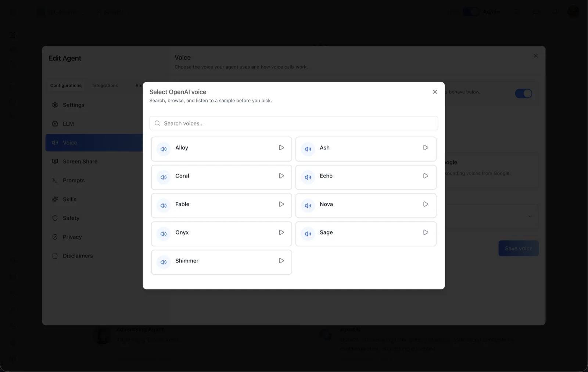Focus the Search voices field

pyautogui.click(x=294, y=123)
